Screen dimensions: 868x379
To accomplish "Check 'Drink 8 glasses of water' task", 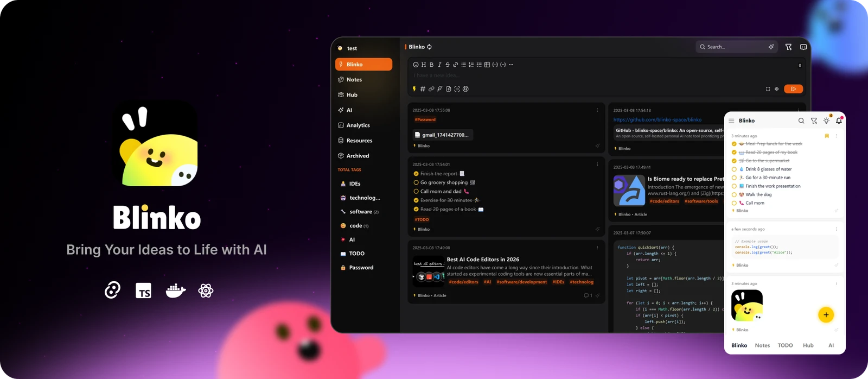I will tap(734, 169).
